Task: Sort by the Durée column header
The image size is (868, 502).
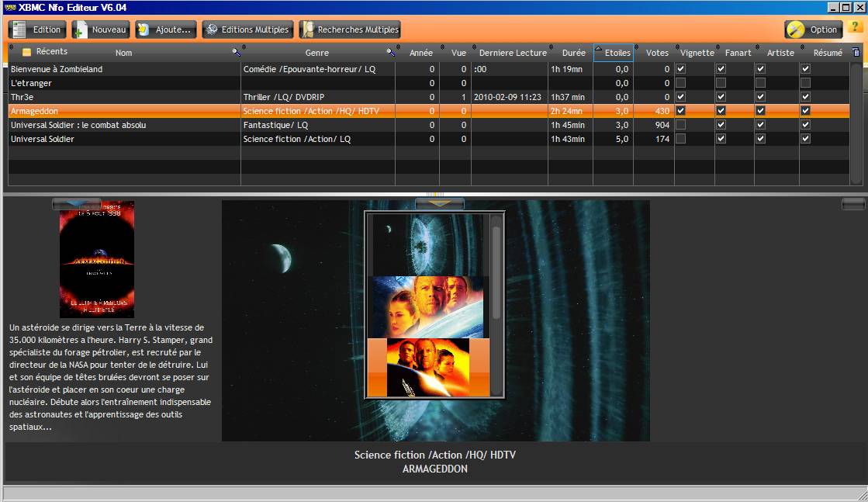Action: [573, 53]
